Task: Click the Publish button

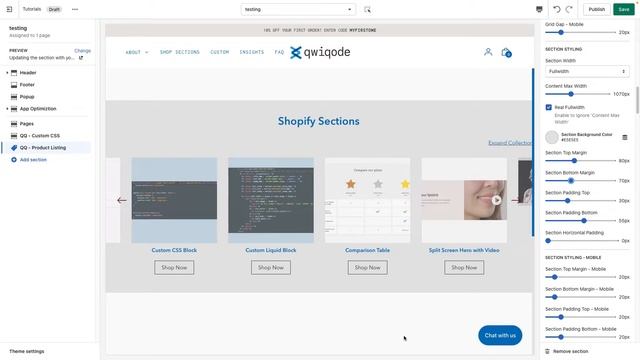Action: pyautogui.click(x=596, y=9)
